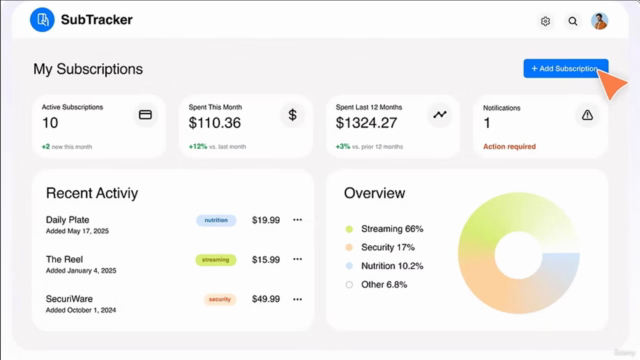
Task: Click the Nutrition 10.2% legend label
Action: pos(392,266)
